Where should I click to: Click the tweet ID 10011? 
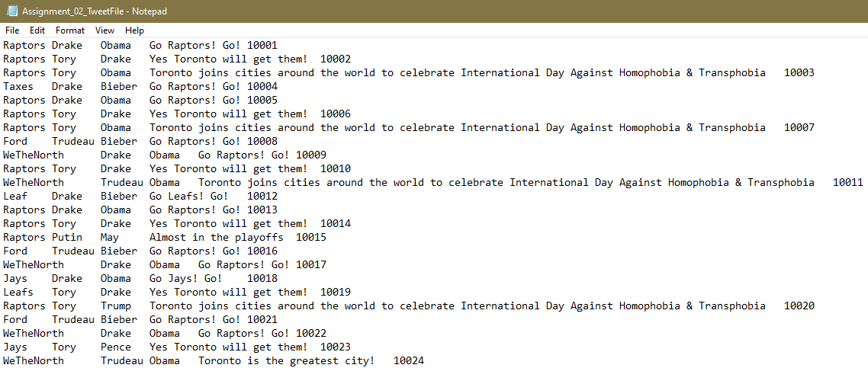pos(848,182)
